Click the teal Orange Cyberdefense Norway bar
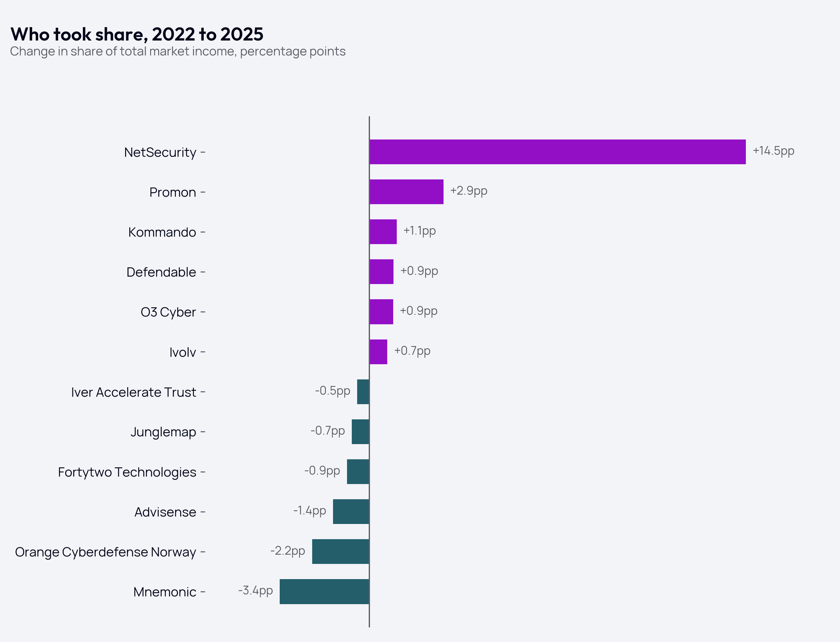The image size is (840, 642). pos(340,551)
